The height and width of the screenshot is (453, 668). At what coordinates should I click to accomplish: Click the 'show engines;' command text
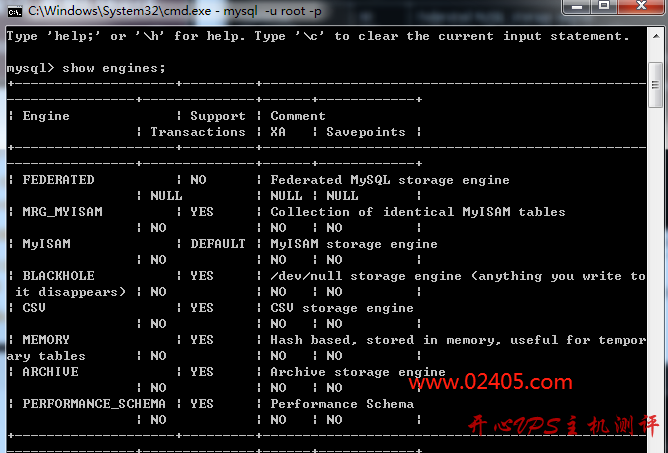point(114,68)
